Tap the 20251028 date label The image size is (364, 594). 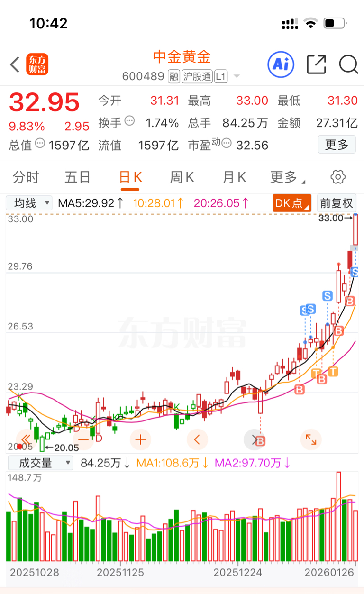click(x=34, y=572)
